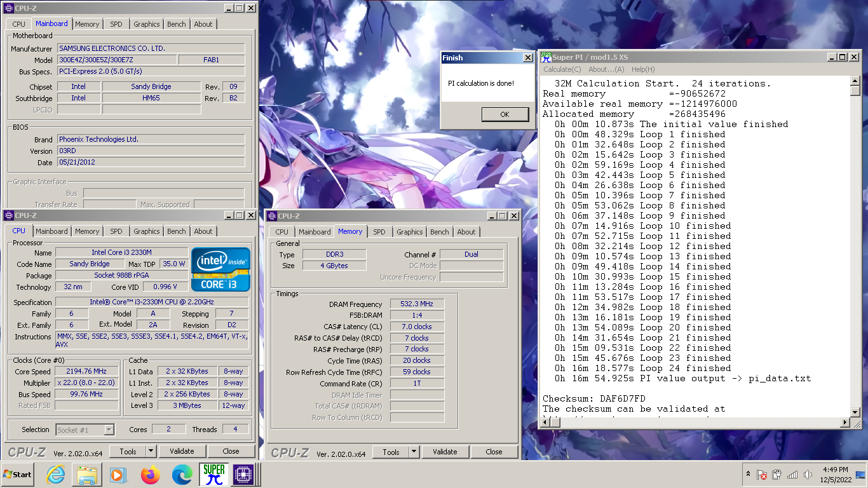The image size is (868, 488).
Task: Click the power battery tray icon
Action: click(x=777, y=475)
